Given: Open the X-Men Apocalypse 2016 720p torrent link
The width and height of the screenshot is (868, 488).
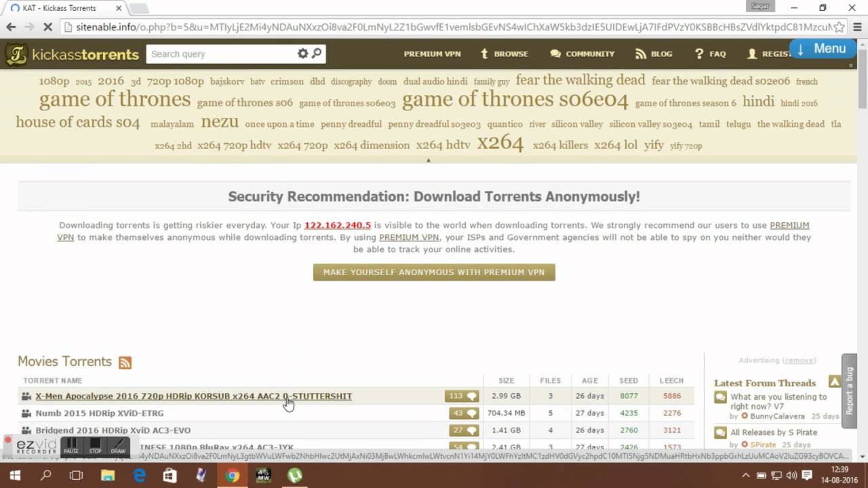Looking at the screenshot, I should pyautogui.click(x=193, y=396).
